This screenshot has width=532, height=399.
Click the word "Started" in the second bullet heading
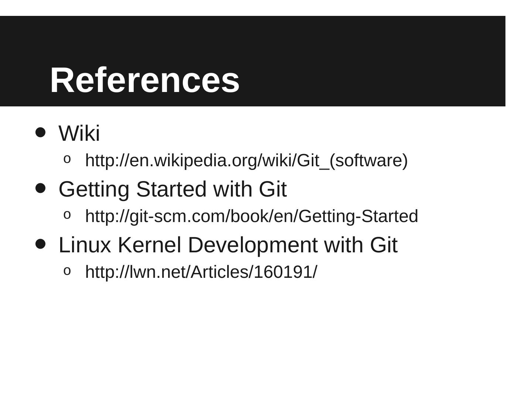(171, 189)
